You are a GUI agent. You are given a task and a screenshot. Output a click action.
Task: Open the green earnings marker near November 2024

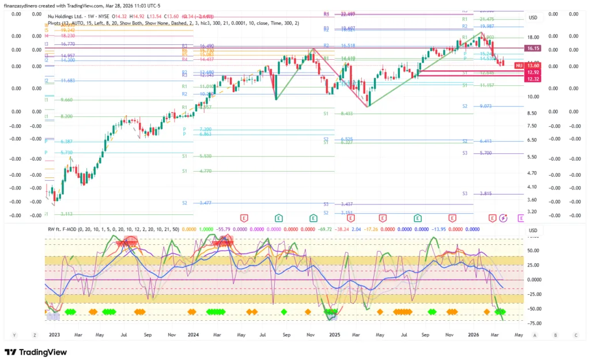pos(313,218)
